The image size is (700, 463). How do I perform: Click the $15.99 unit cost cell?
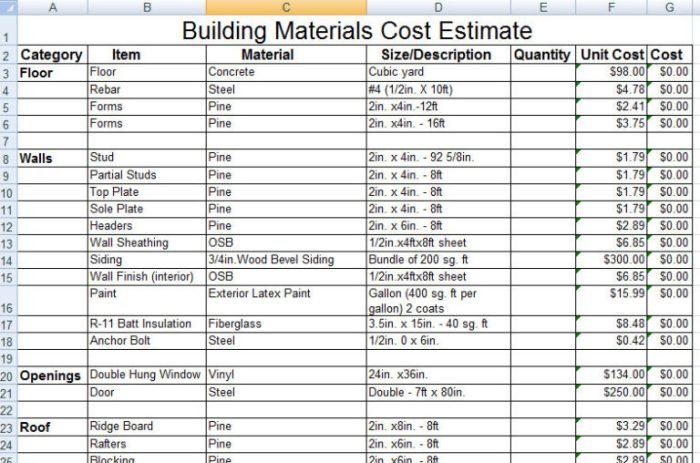pyautogui.click(x=611, y=300)
